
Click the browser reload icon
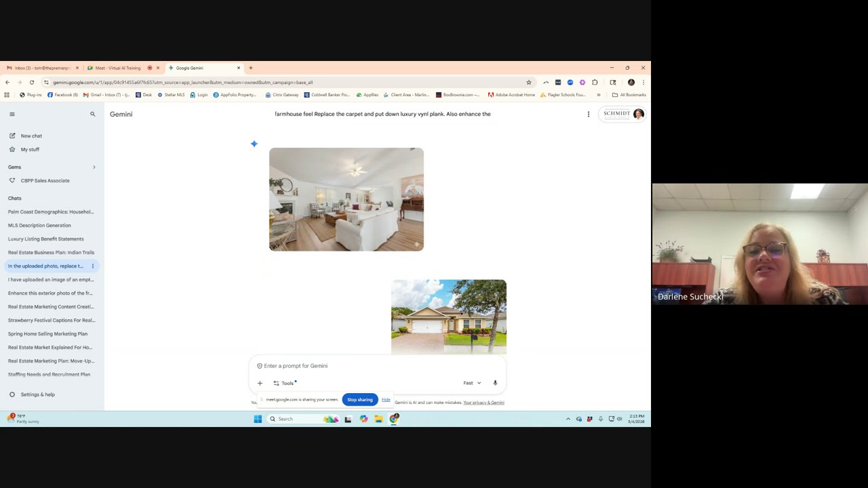coord(31,82)
